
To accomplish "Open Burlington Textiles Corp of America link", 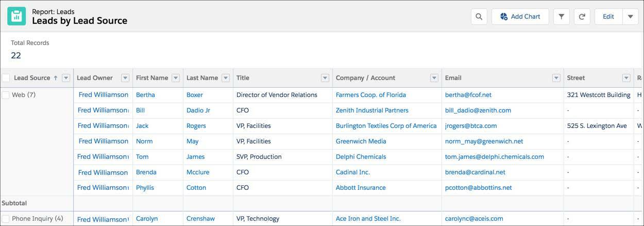I will click(x=386, y=126).
